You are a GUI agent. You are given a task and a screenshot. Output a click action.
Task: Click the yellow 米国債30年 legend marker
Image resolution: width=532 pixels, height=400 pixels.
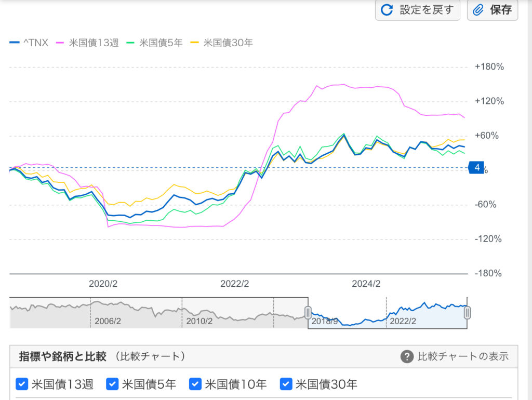194,43
